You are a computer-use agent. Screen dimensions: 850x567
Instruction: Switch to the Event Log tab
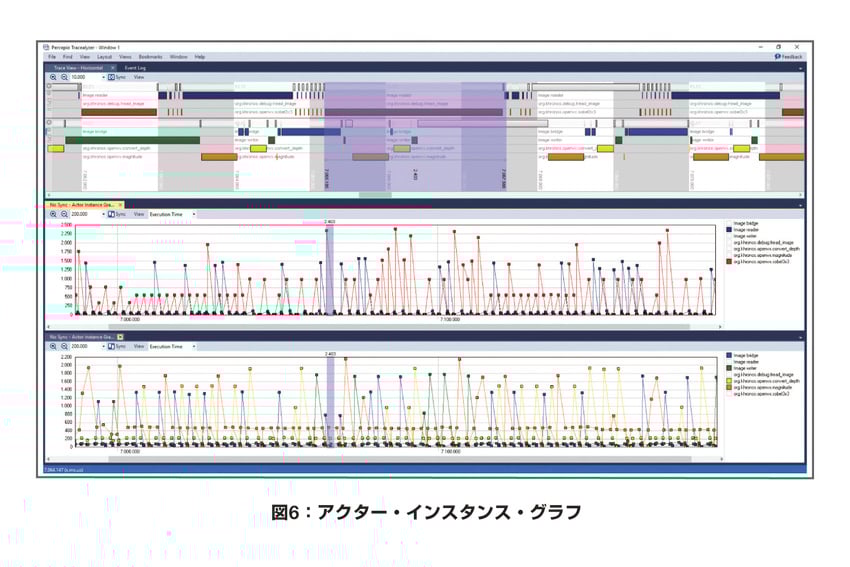pos(134,67)
